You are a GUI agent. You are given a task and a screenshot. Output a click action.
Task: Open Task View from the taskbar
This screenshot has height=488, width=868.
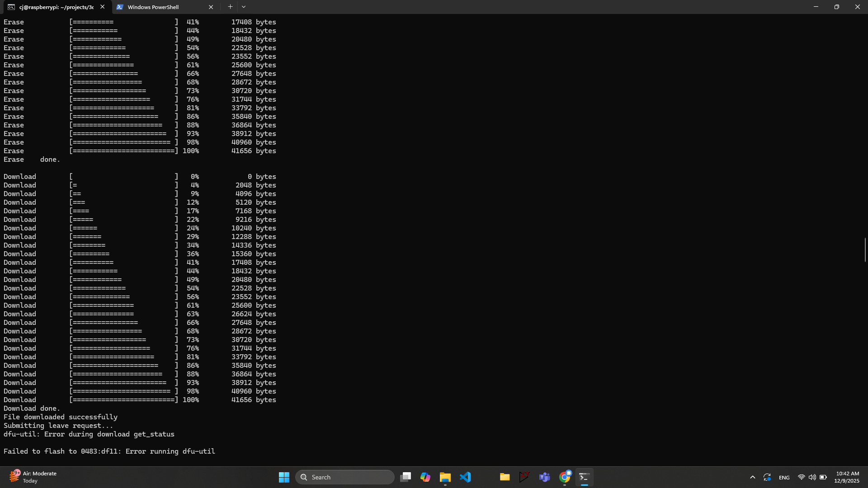tap(406, 477)
